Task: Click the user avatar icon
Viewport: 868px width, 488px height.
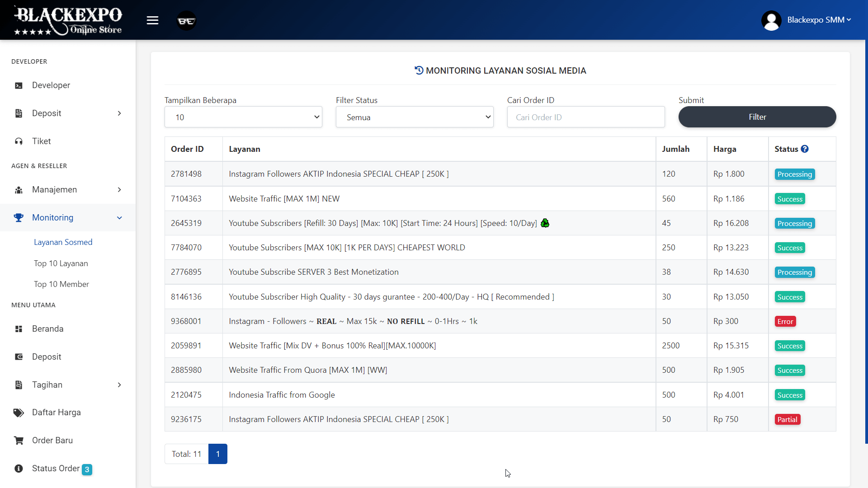Action: [771, 20]
